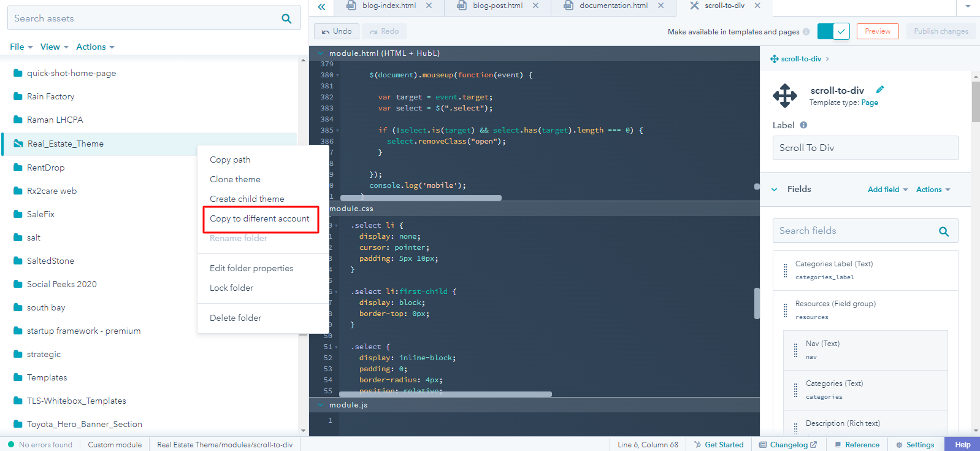Click the search assets magnifier icon
Viewport: 980px width, 451px height.
click(x=286, y=18)
